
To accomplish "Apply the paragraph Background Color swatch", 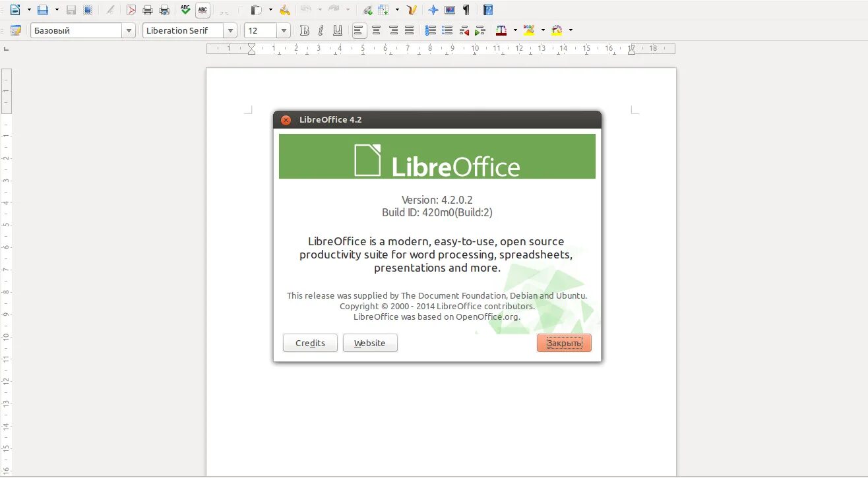I will pos(557,30).
